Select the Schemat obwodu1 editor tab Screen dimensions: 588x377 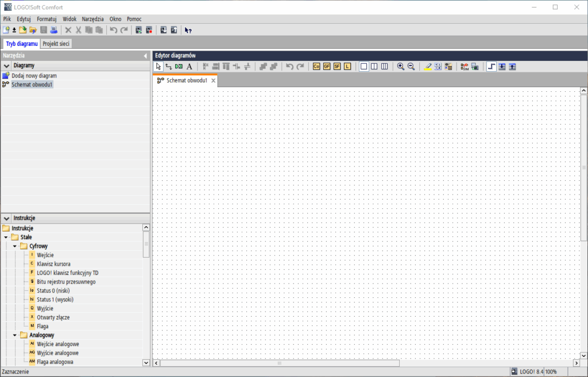[x=187, y=80]
